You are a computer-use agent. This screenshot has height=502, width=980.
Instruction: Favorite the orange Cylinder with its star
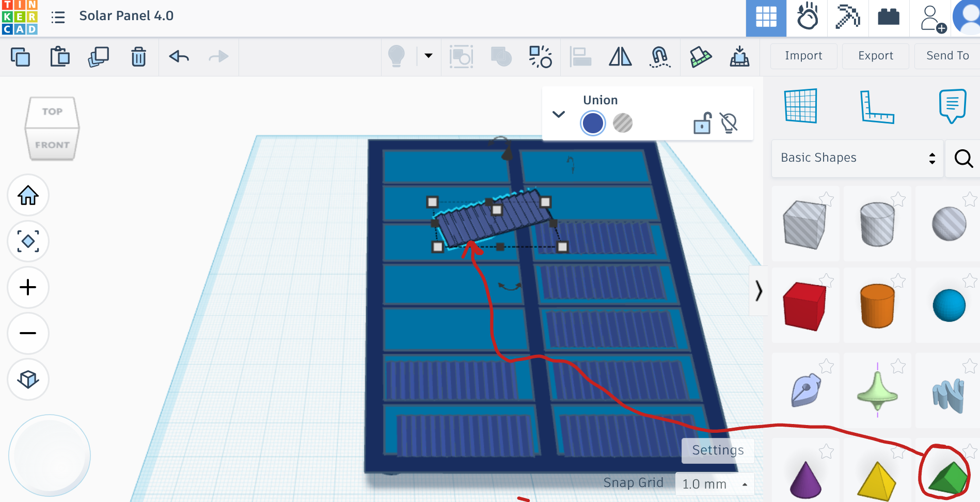pyautogui.click(x=898, y=280)
